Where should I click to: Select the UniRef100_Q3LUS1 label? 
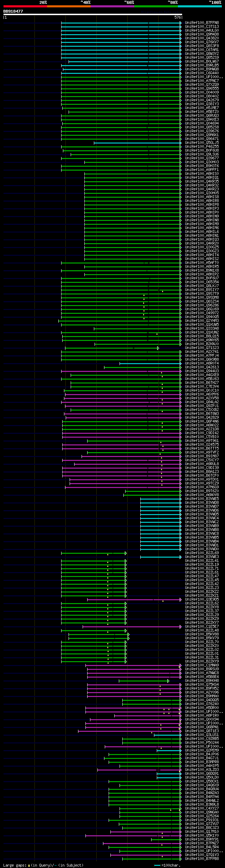coord(202,735)
